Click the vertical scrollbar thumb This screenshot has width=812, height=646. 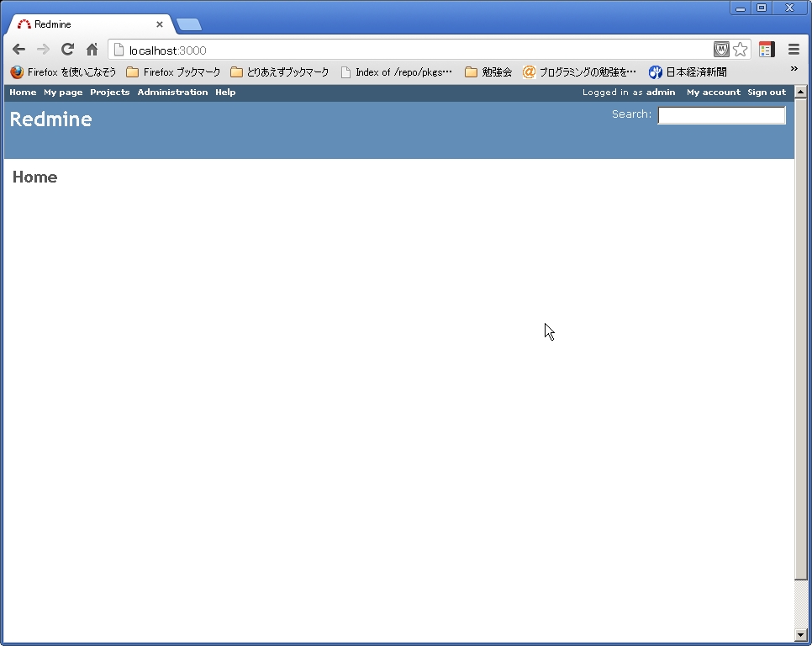(x=800, y=339)
